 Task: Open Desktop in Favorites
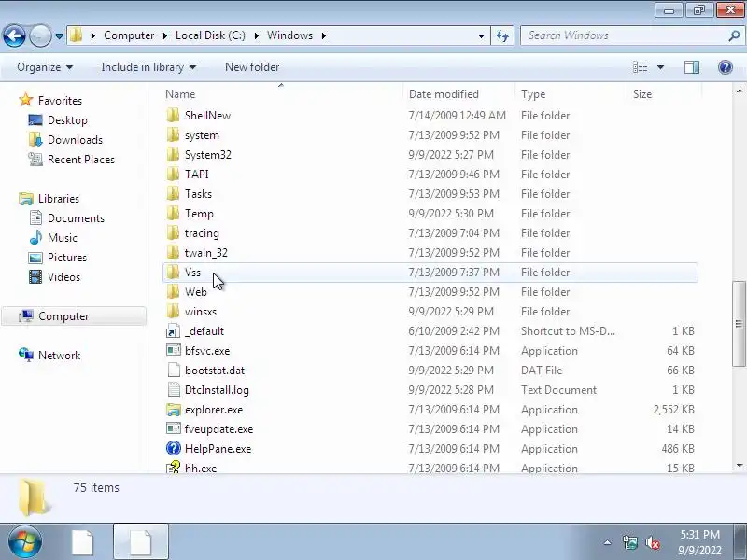click(x=67, y=120)
